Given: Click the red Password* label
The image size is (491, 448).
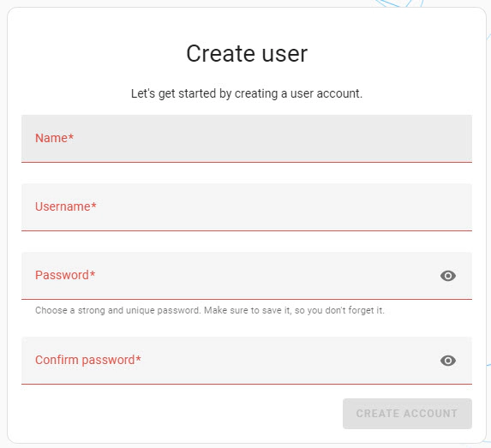Looking at the screenshot, I should 65,275.
